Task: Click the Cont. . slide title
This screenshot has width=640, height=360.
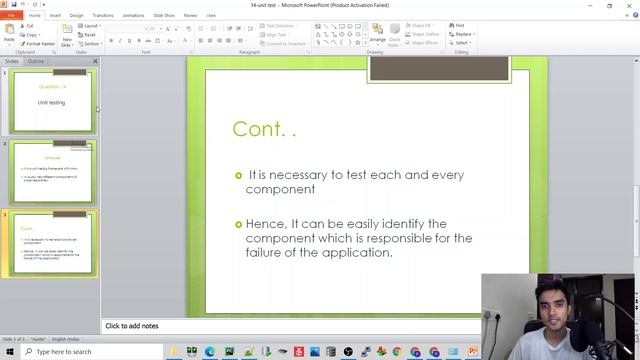Action: (264, 129)
